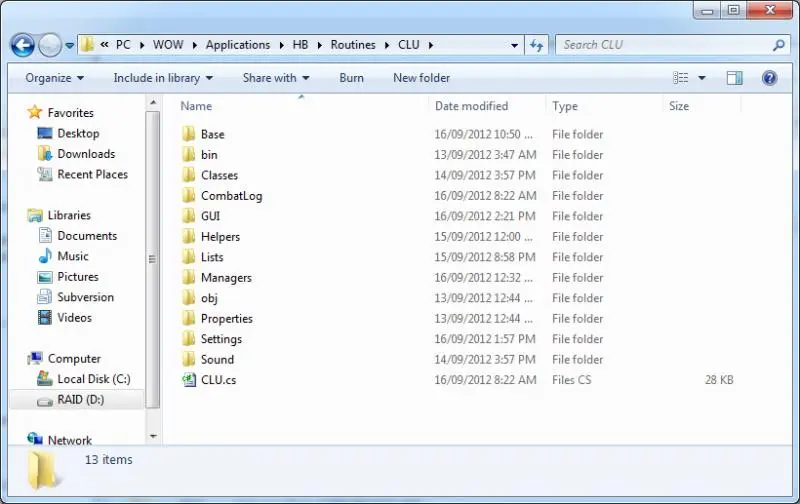Select the Sound folder icon
Viewport: 800px width, 504px height.
tap(189, 359)
